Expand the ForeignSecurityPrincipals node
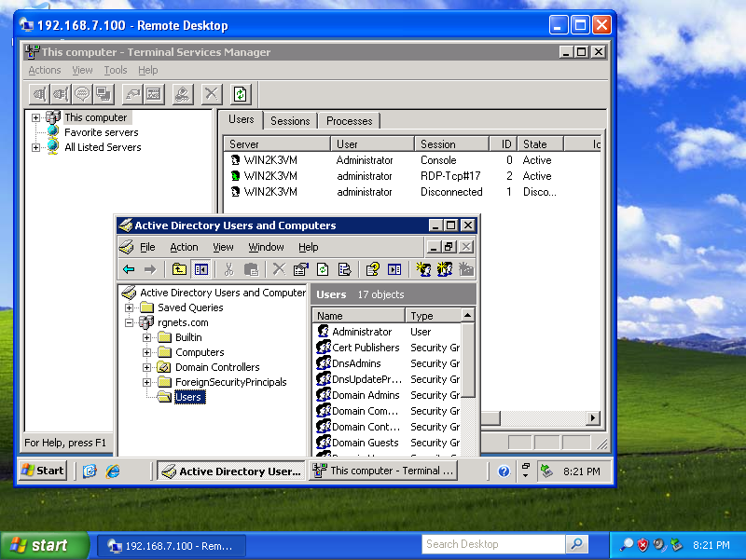The width and height of the screenshot is (746, 560). (x=146, y=382)
